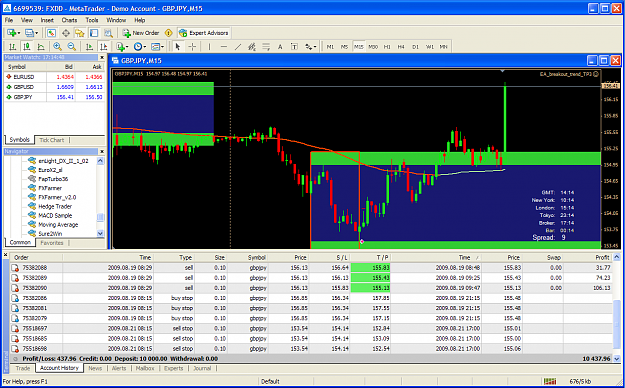Screen dimensions: 625x388
Task: Click the New Order button
Action: (x=141, y=33)
